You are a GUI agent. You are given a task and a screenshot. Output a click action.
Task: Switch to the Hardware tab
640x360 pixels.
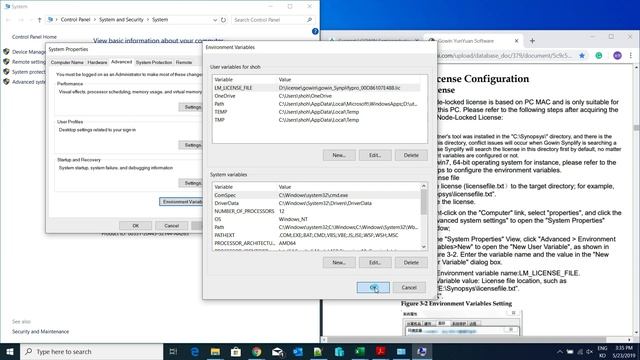[97, 62]
